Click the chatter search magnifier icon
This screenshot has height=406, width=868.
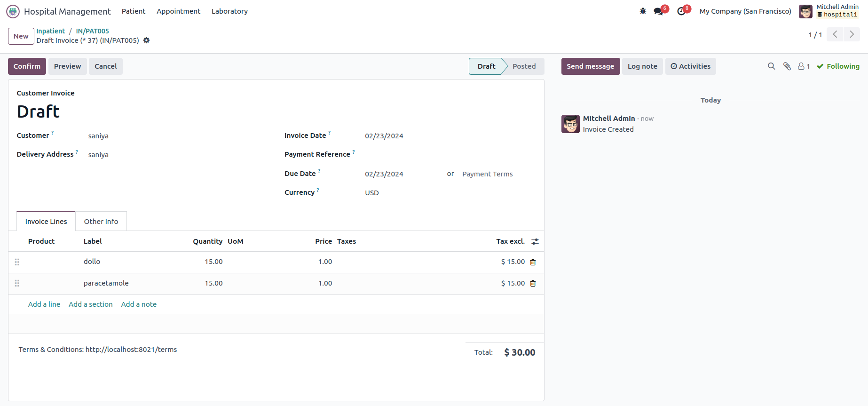771,66
